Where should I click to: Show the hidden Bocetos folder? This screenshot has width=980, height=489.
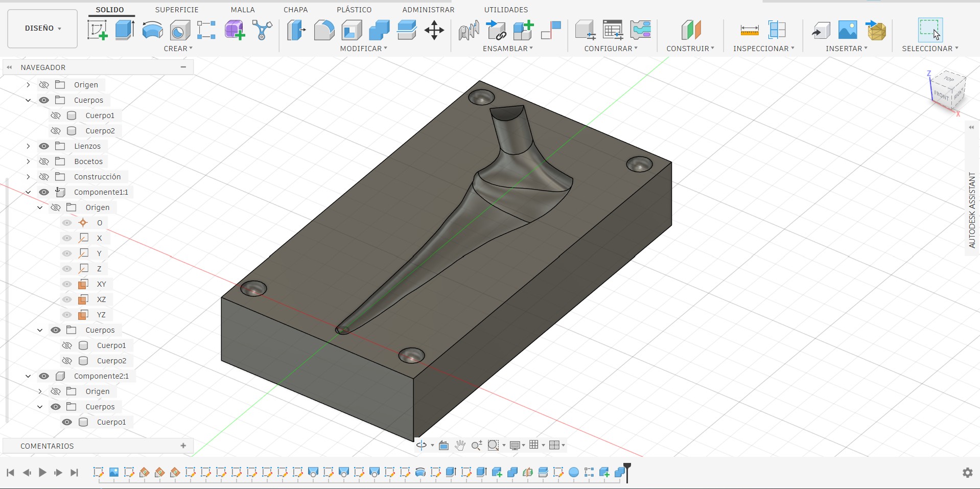44,161
